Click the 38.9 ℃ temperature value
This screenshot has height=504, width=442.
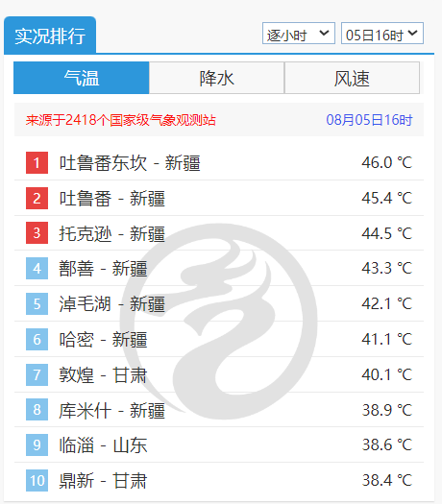[x=386, y=410]
